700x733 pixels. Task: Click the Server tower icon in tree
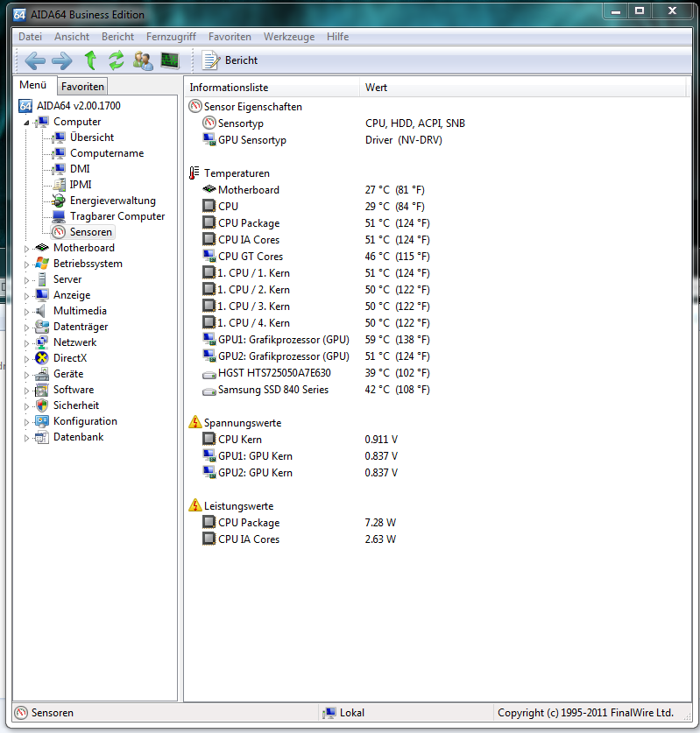tap(42, 279)
